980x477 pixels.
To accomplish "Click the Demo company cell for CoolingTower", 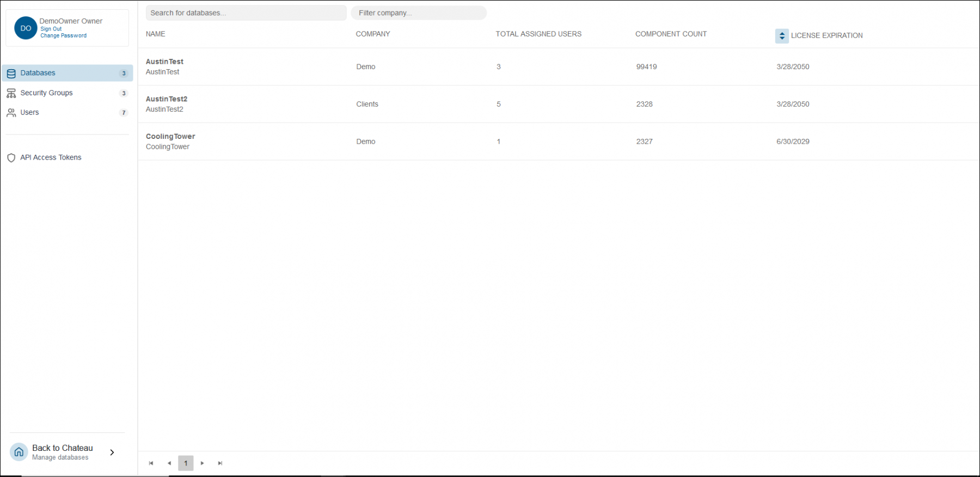I will 366,142.
